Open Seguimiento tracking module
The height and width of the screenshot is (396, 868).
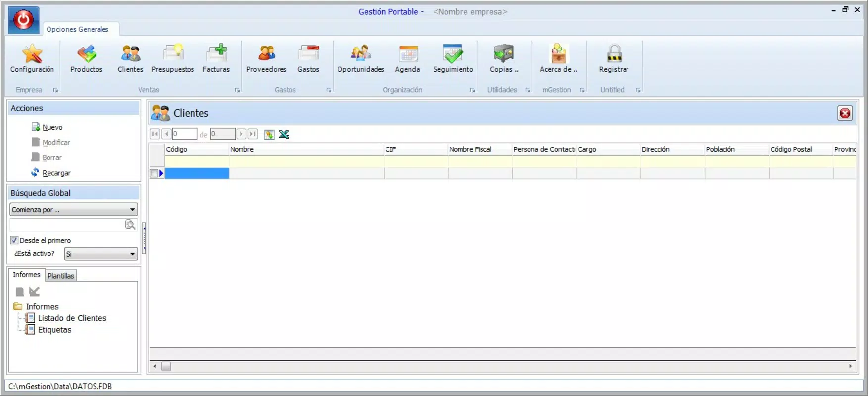(453, 58)
